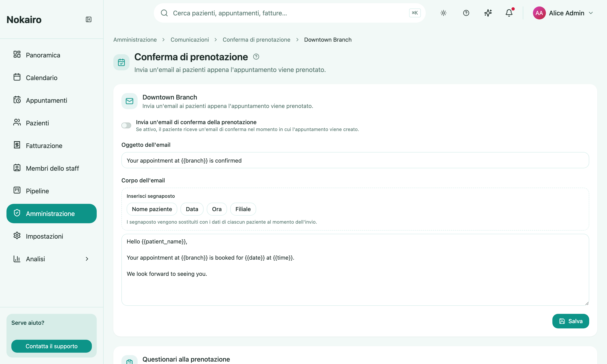Insert the Ora placeholder

coord(217,209)
